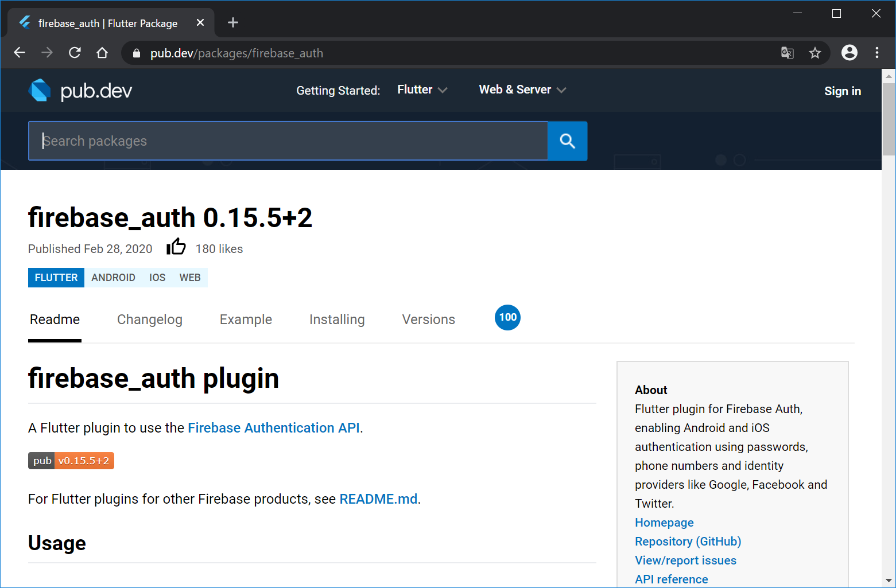Image resolution: width=896 pixels, height=588 pixels.
Task: Click Sign in
Action: pyautogui.click(x=843, y=91)
